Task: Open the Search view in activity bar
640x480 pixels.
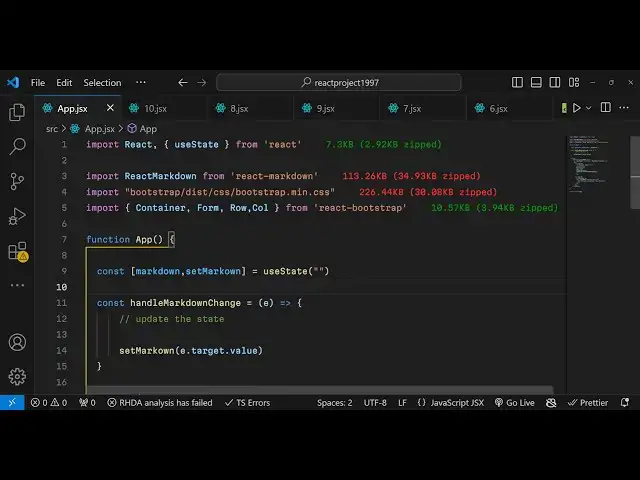Action: point(17,146)
